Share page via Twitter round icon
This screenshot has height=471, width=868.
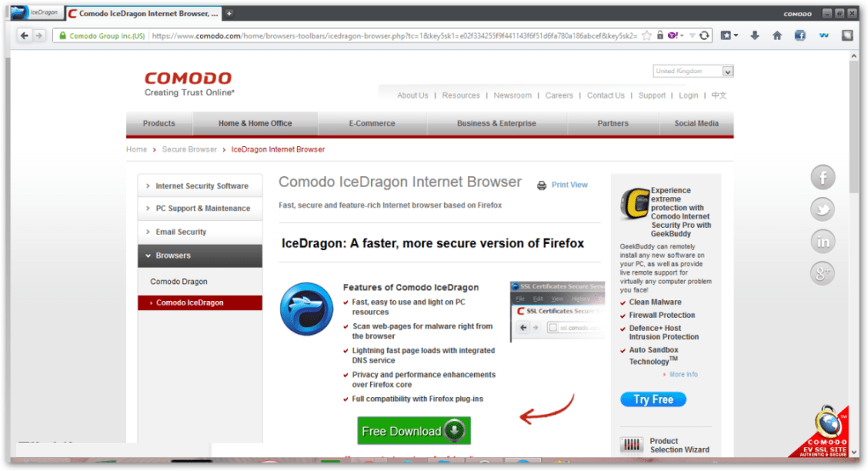click(x=823, y=209)
